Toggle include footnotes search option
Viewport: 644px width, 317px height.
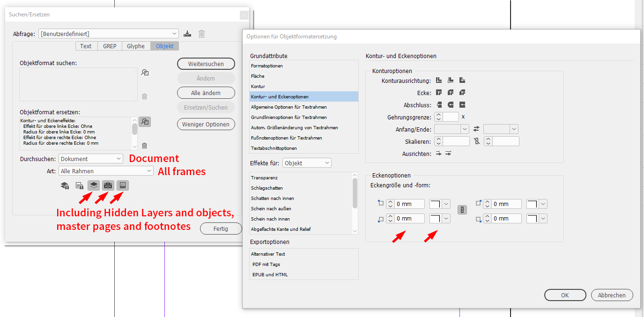[122, 185]
